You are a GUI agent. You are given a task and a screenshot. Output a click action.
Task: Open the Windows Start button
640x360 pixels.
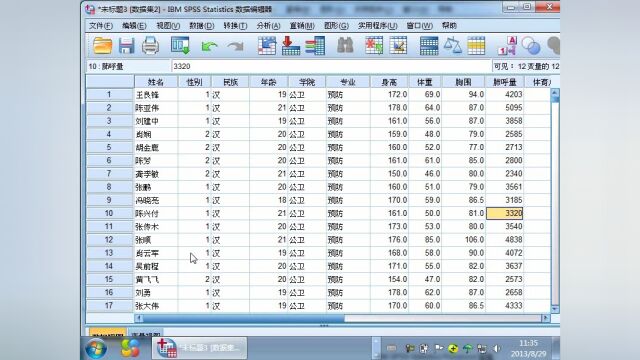click(x=96, y=348)
